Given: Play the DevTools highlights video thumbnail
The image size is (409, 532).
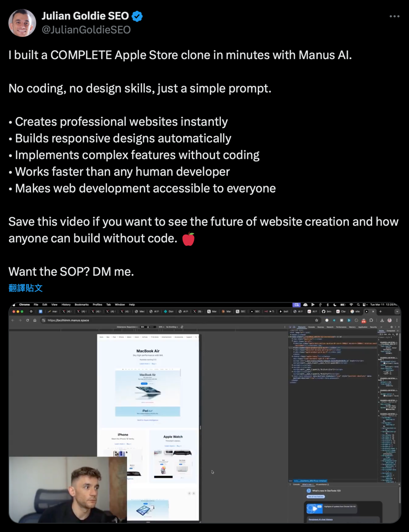Looking at the screenshot, I should pyautogui.click(x=314, y=508).
